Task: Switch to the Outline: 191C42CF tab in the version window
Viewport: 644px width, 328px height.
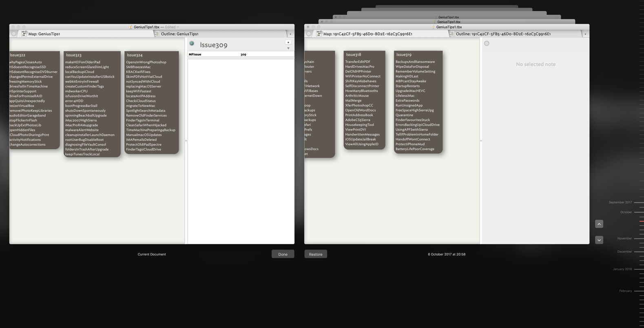Action: pos(503,34)
